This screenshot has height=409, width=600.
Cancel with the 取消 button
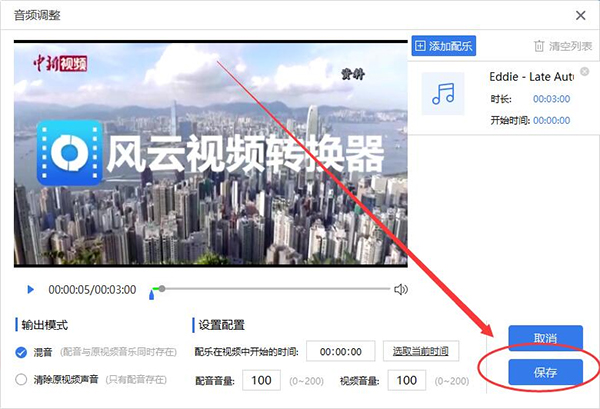(545, 338)
